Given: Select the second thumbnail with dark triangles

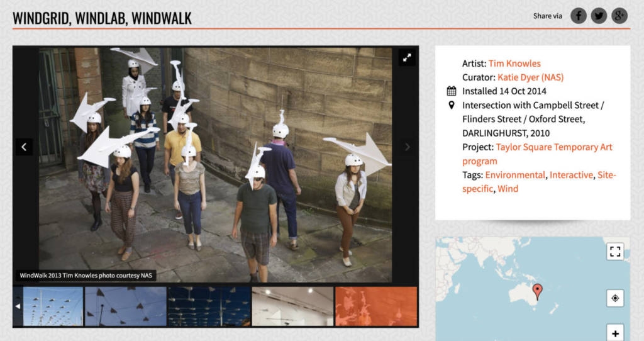Looking at the screenshot, I should click(126, 306).
